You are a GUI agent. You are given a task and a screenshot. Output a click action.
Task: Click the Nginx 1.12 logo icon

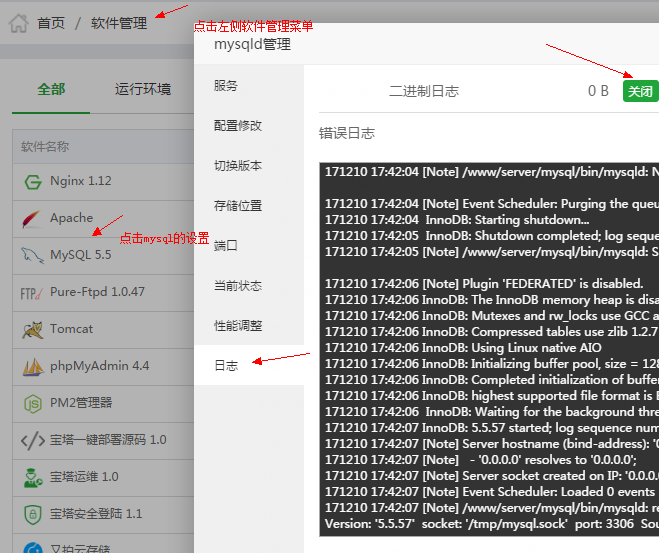(x=33, y=182)
